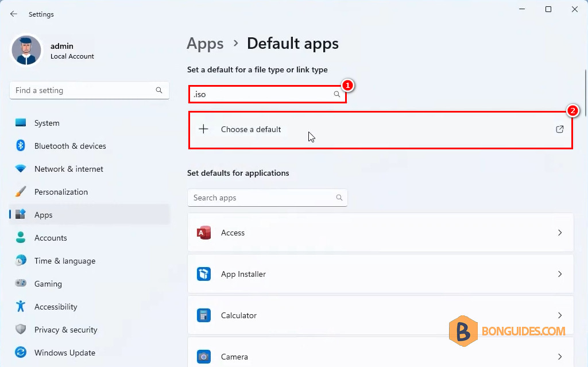Click the vertical scrollbar of Settings
Image resolution: width=588 pixels, height=367 pixels.
click(585, 92)
